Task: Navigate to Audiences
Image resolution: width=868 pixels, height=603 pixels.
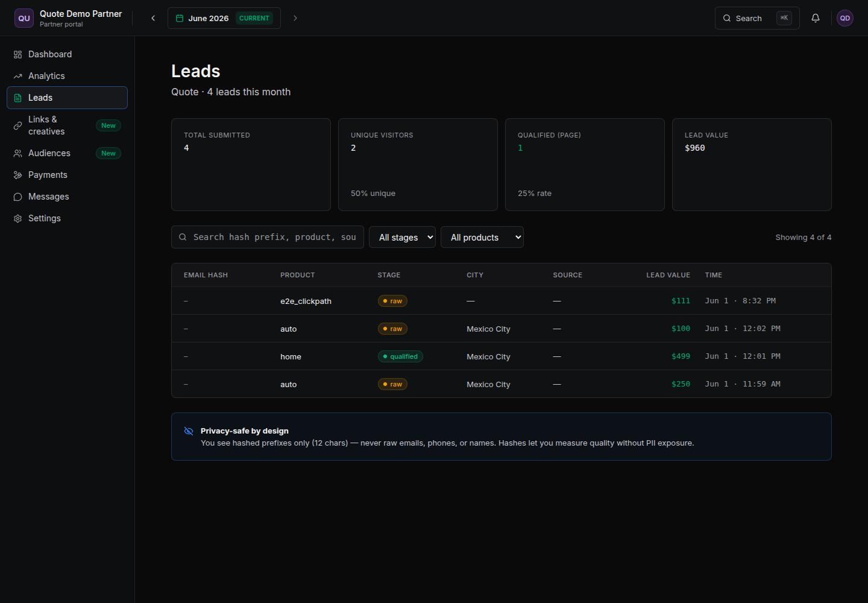Action: 67,153
